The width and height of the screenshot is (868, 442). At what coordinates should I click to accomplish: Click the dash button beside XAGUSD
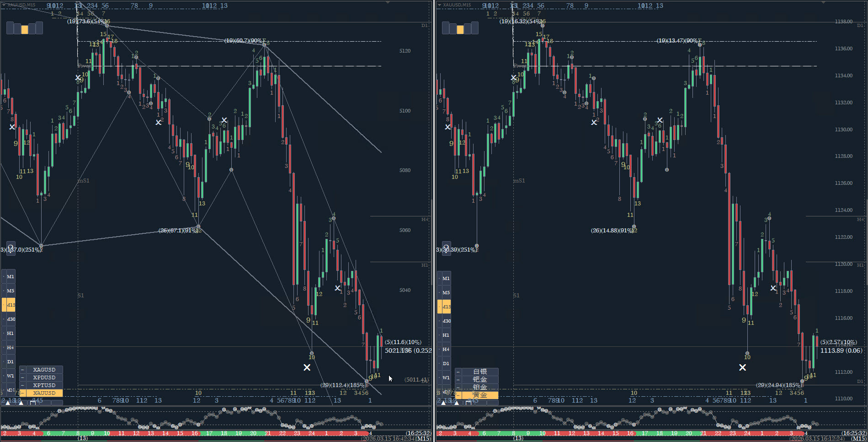pyautogui.click(x=22, y=370)
